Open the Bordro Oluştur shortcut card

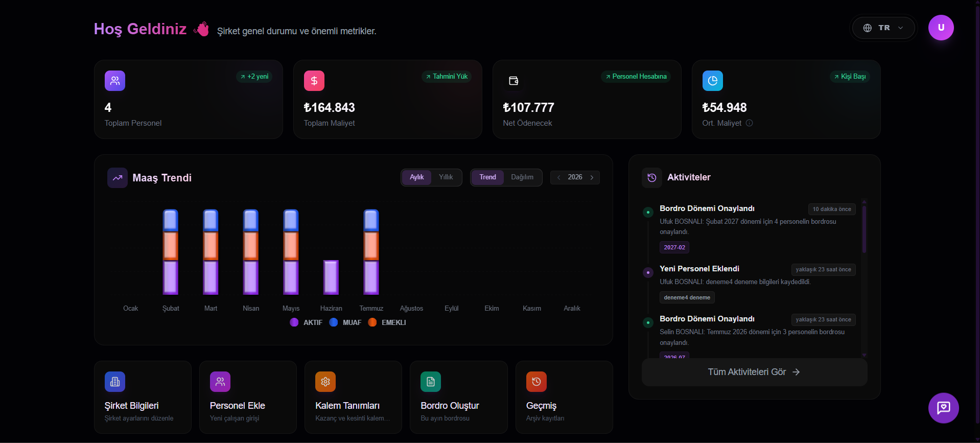click(458, 397)
